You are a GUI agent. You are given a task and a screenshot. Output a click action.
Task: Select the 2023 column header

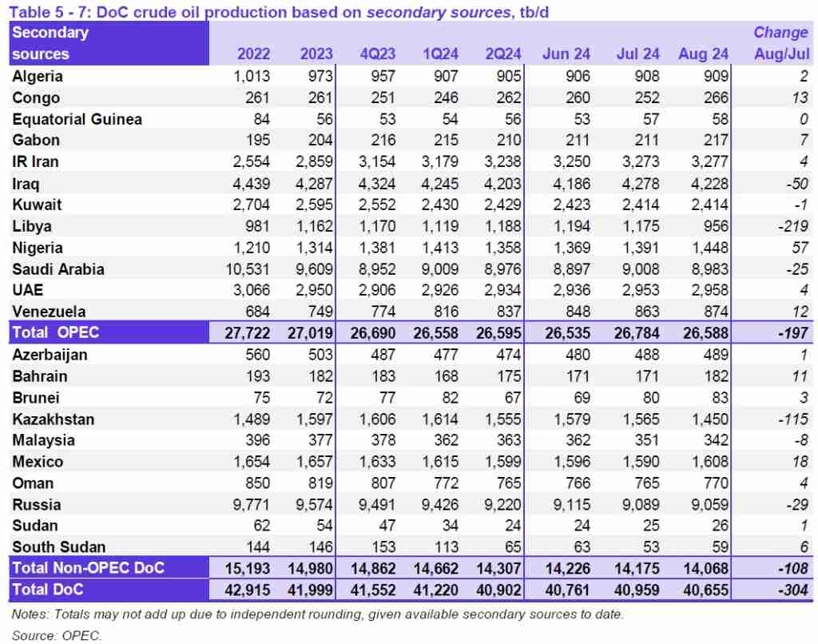[x=315, y=54]
